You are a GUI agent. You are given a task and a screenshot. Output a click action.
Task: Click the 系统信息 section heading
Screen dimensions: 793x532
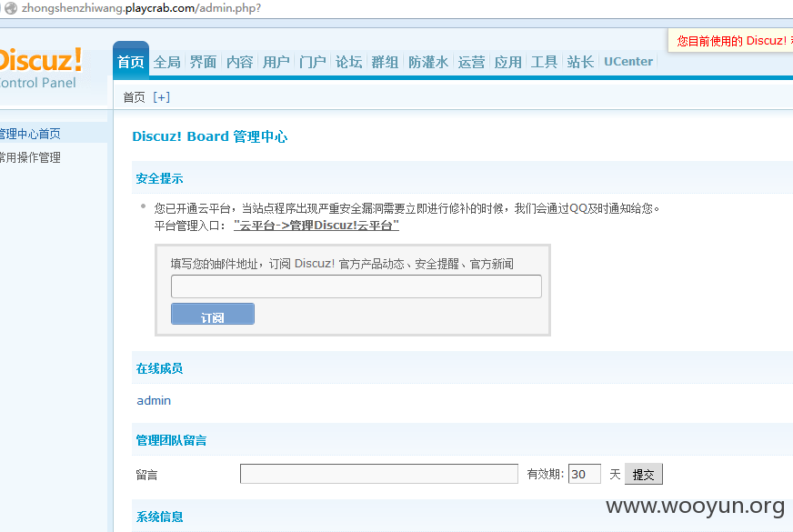pos(159,517)
